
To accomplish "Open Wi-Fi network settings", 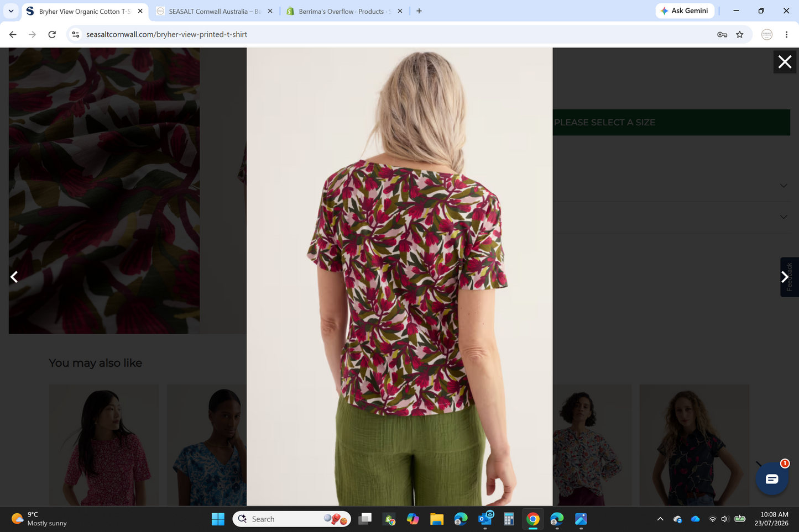I will 712,519.
